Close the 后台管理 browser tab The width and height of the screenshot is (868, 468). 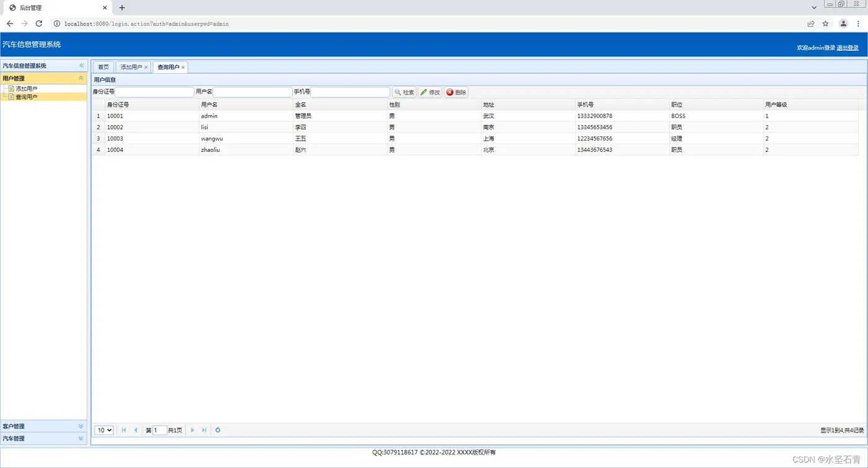coord(105,8)
